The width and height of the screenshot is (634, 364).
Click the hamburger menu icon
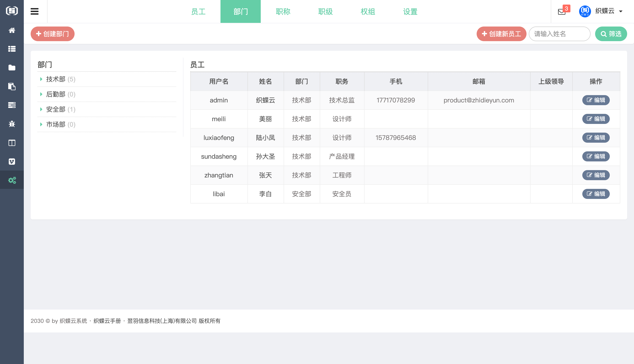(x=35, y=11)
